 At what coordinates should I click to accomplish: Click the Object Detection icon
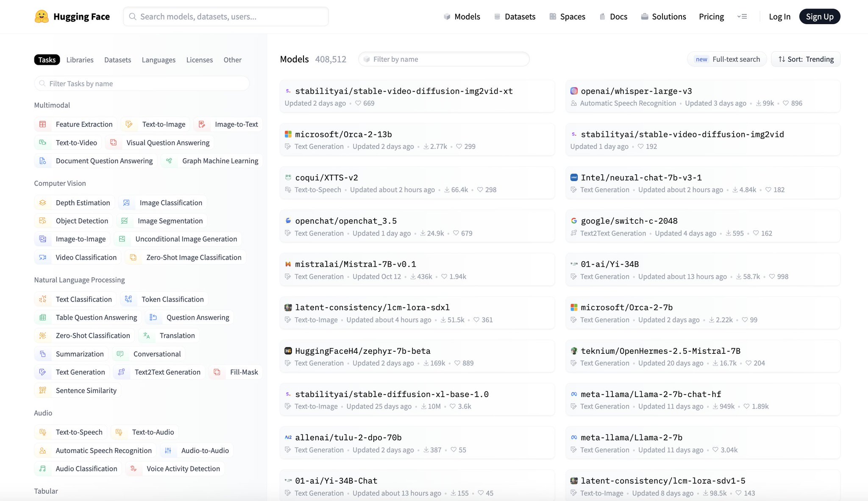[x=43, y=221]
